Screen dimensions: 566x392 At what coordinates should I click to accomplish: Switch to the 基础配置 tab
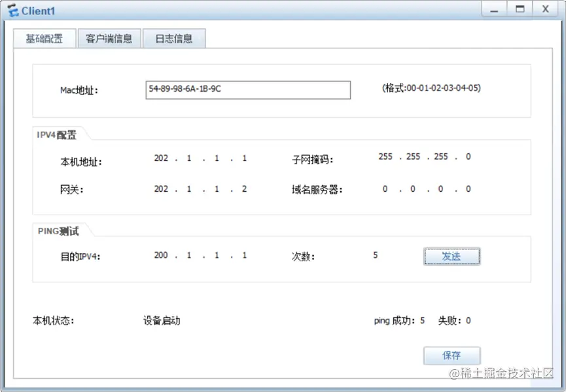(44, 39)
